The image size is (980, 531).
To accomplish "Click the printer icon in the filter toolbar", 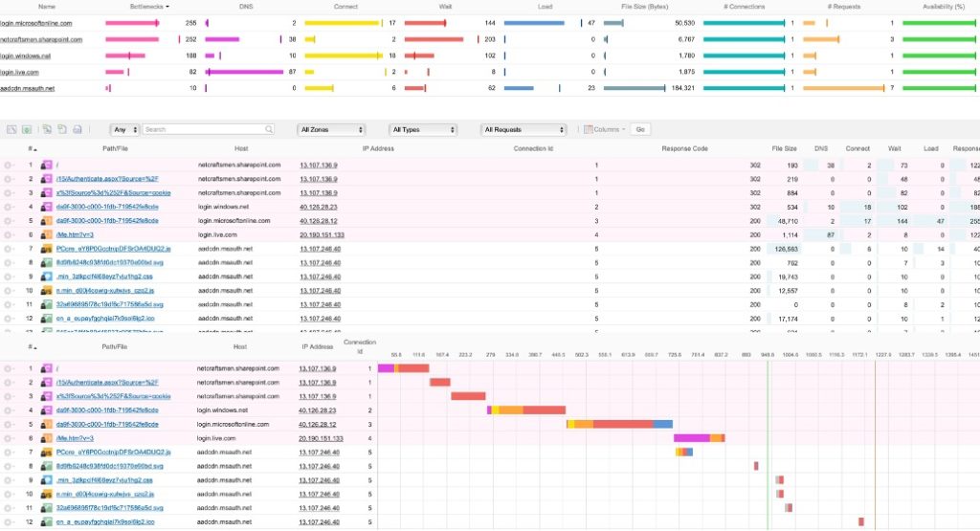I will click(78, 129).
